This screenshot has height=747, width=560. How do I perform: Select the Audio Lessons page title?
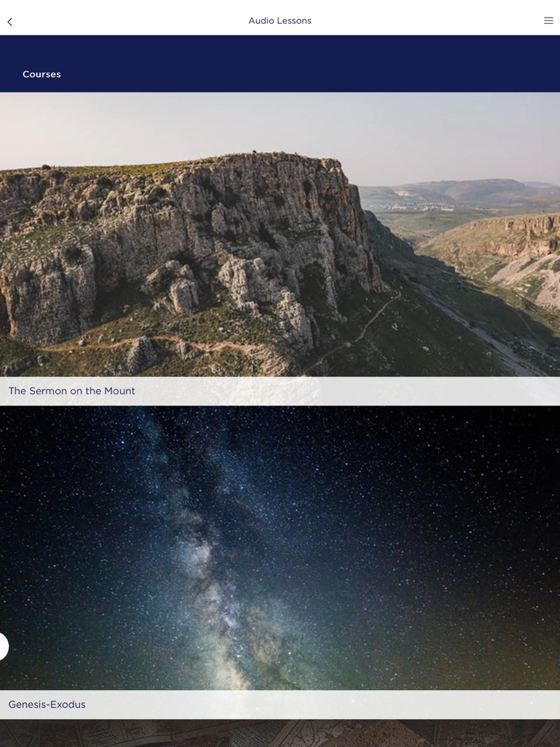(x=280, y=21)
